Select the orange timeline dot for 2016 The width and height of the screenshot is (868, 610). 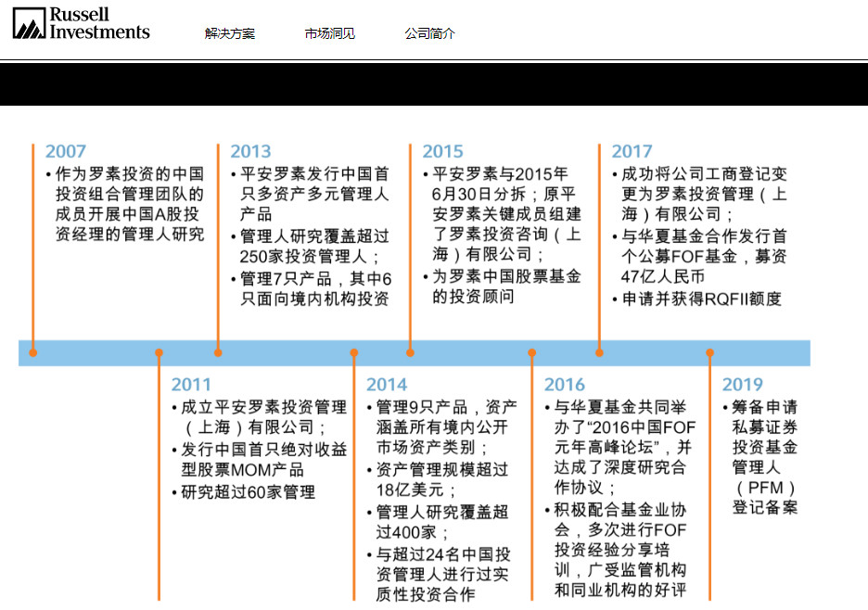coord(532,352)
